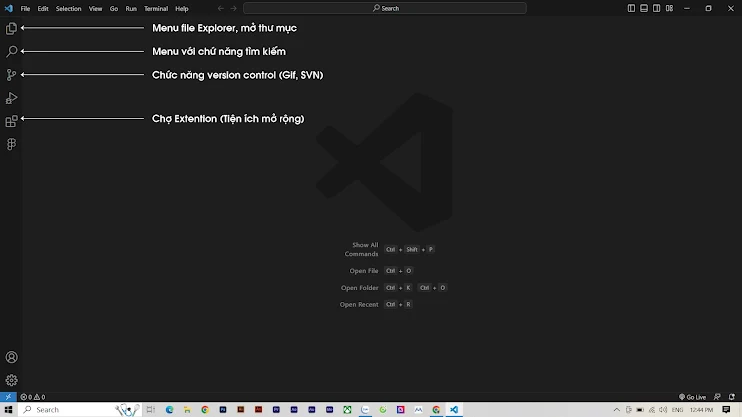This screenshot has height=417, width=742.
Task: Click the Show All Commands label
Action: click(362, 249)
